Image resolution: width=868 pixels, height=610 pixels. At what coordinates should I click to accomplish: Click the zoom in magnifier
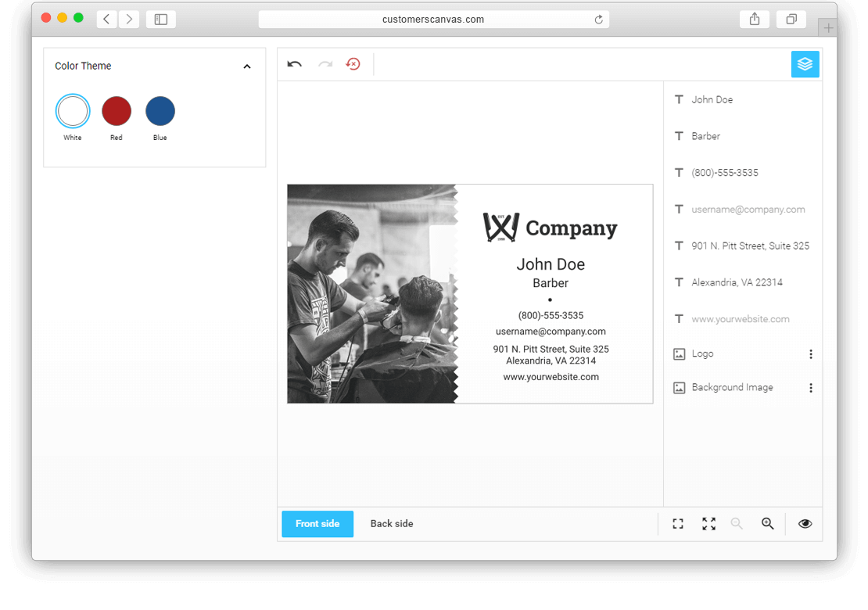click(x=768, y=524)
